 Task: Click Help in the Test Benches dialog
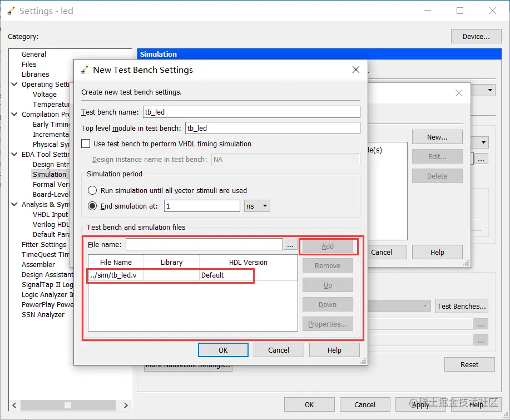437,252
